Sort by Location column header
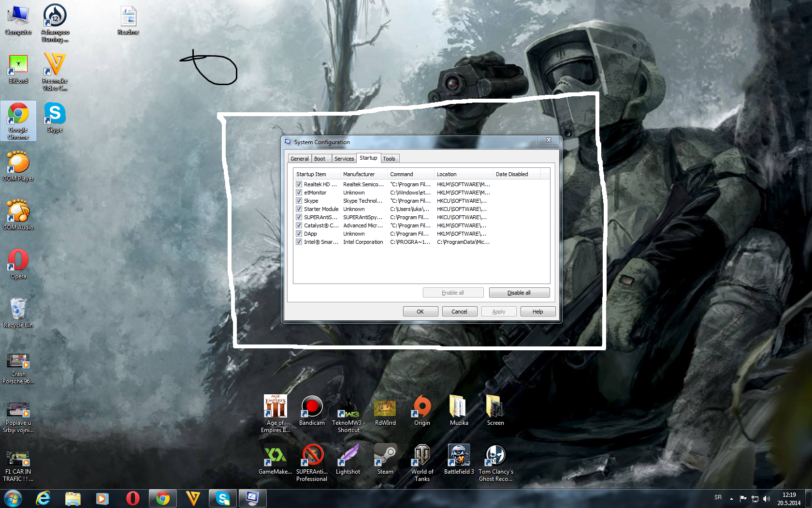 pyautogui.click(x=463, y=174)
